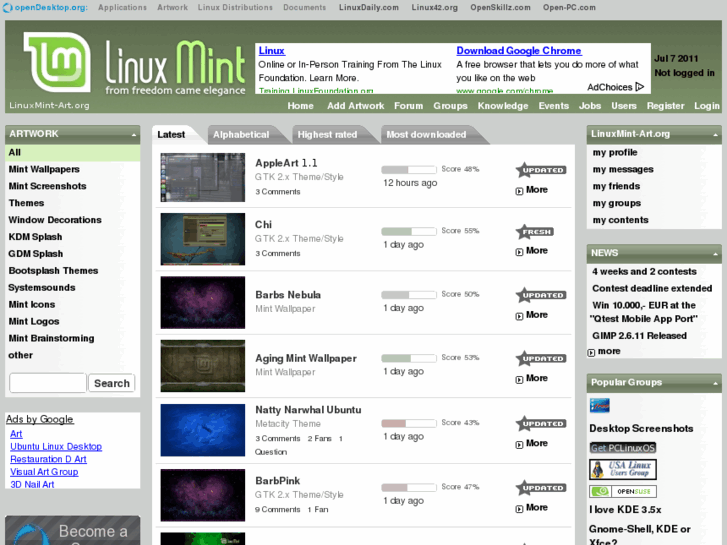Open the Download Google Chrome ad link
The image size is (727, 545).
pyautogui.click(x=518, y=51)
